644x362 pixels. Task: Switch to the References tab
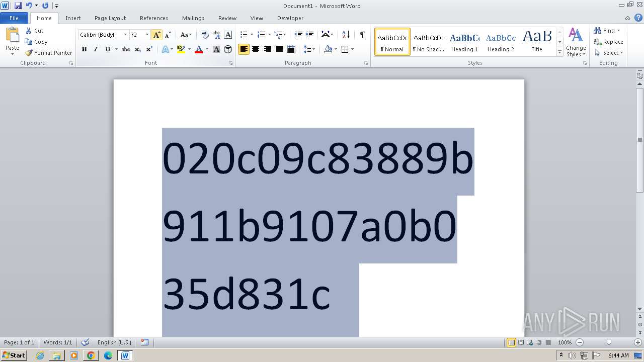(x=154, y=18)
